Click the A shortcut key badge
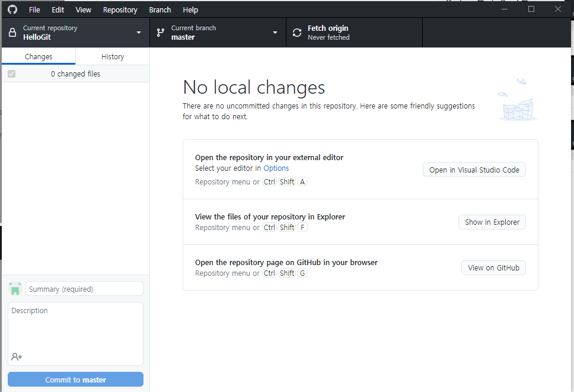This screenshot has height=392, width=574. (x=302, y=182)
